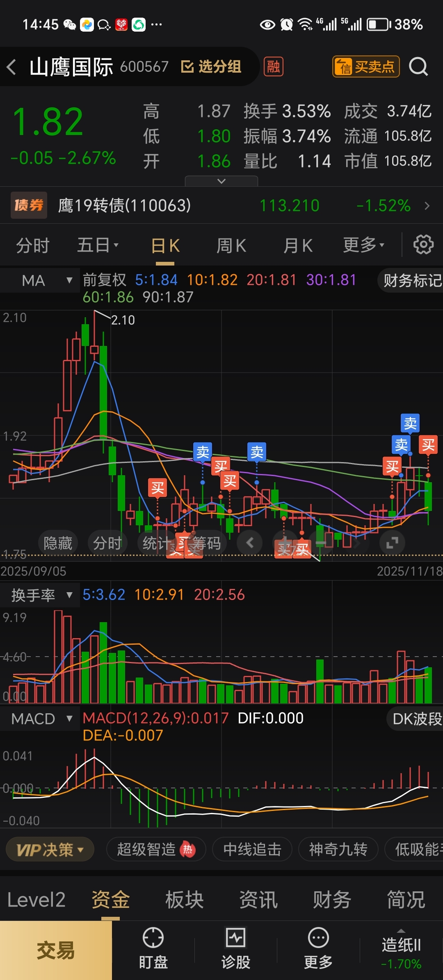Tap the 2025/09/05 chart start date

[33, 571]
